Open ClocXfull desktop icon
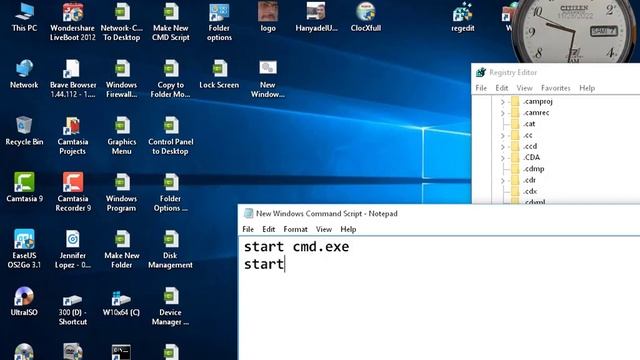 (366, 17)
